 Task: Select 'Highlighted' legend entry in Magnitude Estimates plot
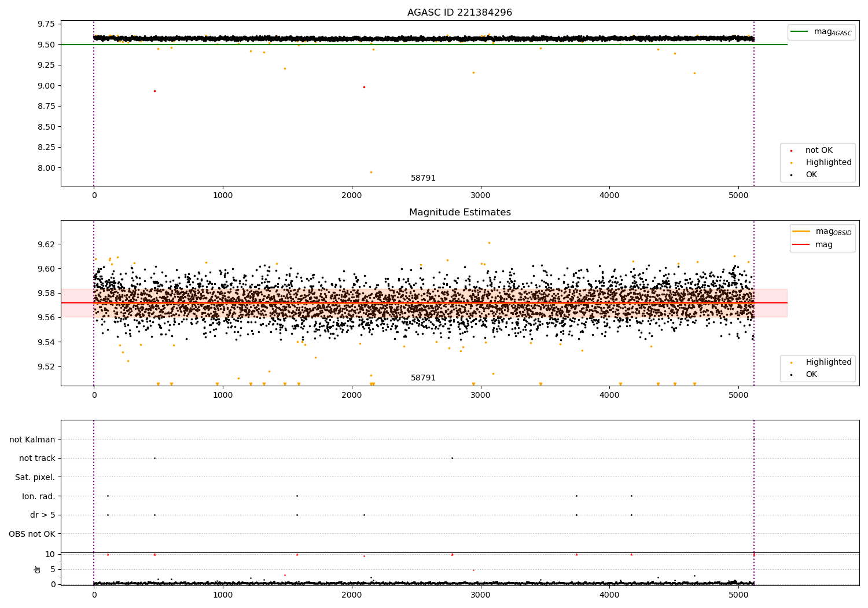point(829,362)
